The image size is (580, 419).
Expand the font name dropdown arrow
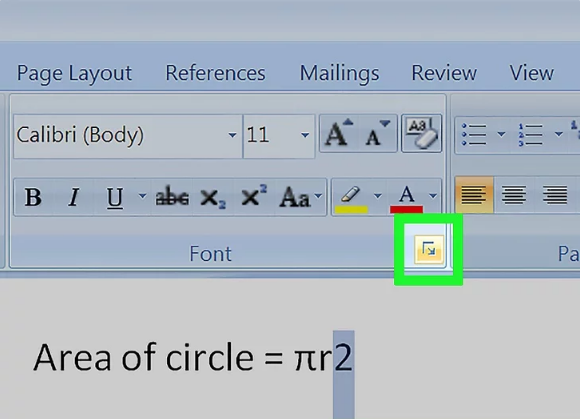click(232, 135)
